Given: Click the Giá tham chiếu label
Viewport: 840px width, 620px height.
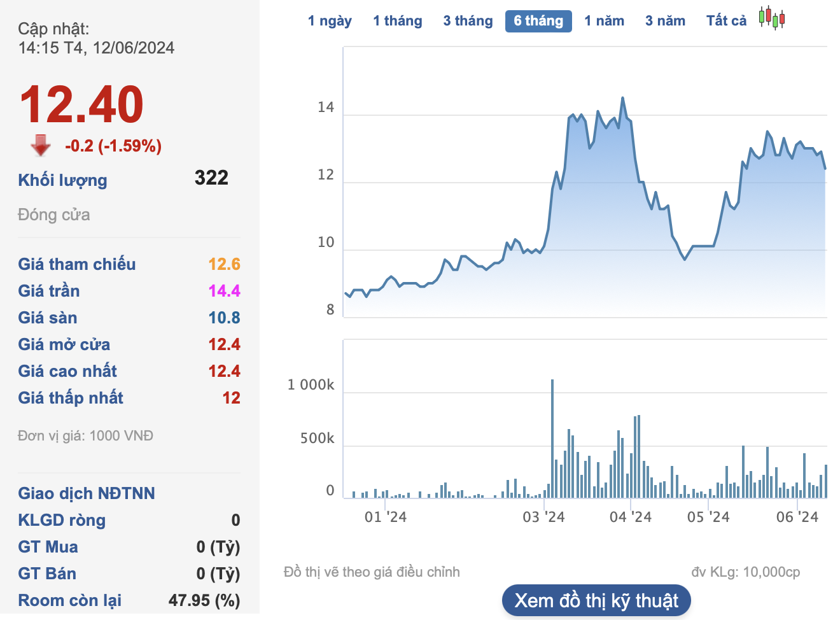Looking at the screenshot, I should (77, 264).
